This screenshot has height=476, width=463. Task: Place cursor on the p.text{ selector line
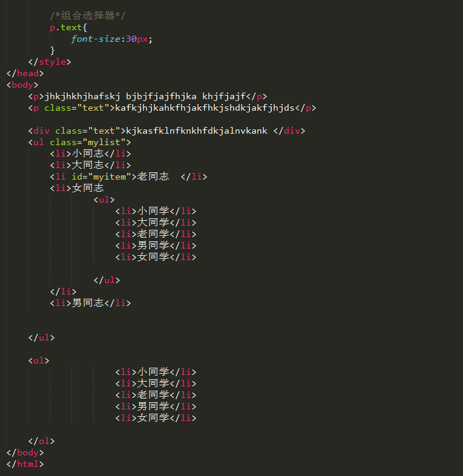(x=68, y=28)
